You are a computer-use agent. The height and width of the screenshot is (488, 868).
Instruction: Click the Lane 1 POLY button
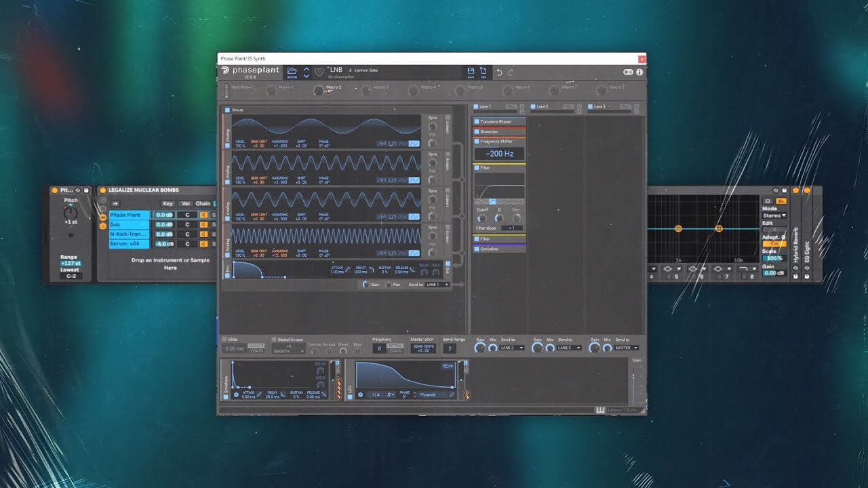[x=511, y=106]
